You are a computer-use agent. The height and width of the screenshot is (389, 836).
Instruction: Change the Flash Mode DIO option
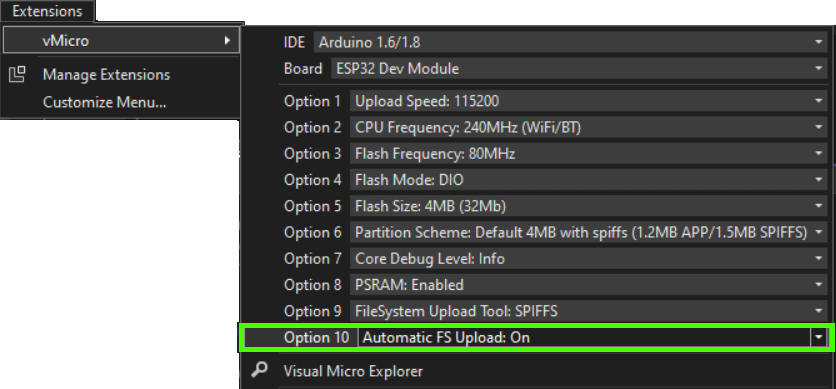pos(589,180)
